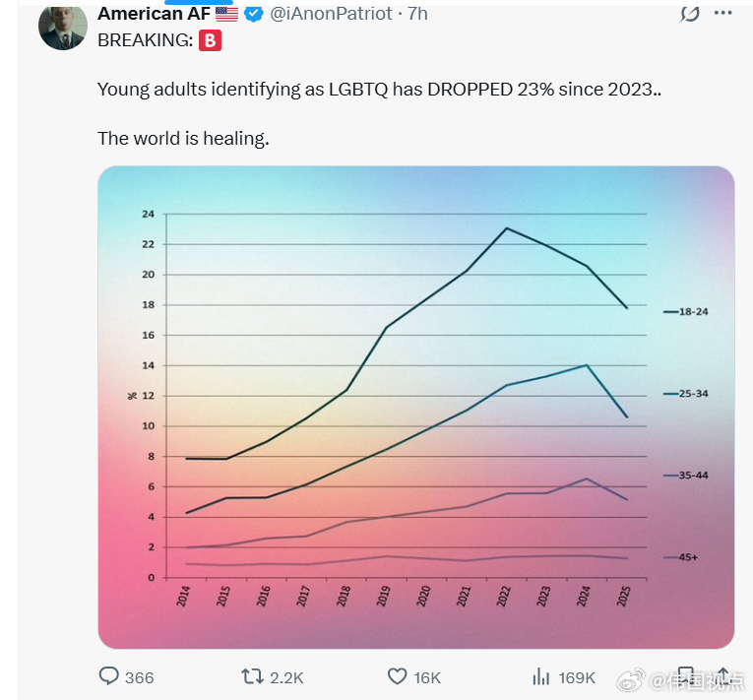
Task: Open the @iAnonPatriot handle link
Action: pyautogui.click(x=330, y=14)
